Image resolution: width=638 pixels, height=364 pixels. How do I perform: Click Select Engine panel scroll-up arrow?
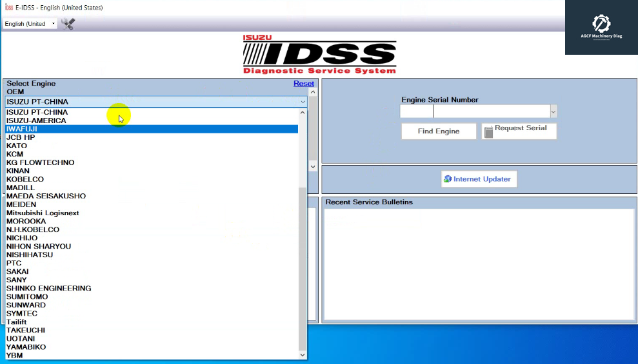pyautogui.click(x=312, y=92)
